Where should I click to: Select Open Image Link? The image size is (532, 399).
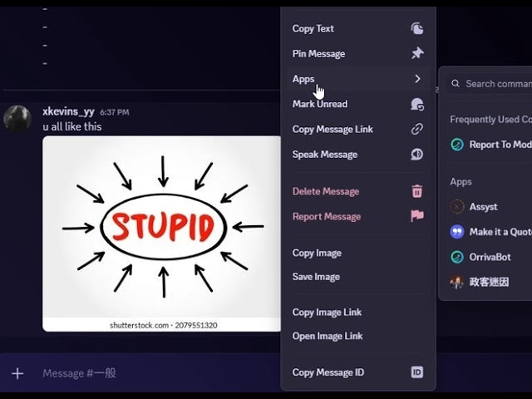pyautogui.click(x=358, y=336)
